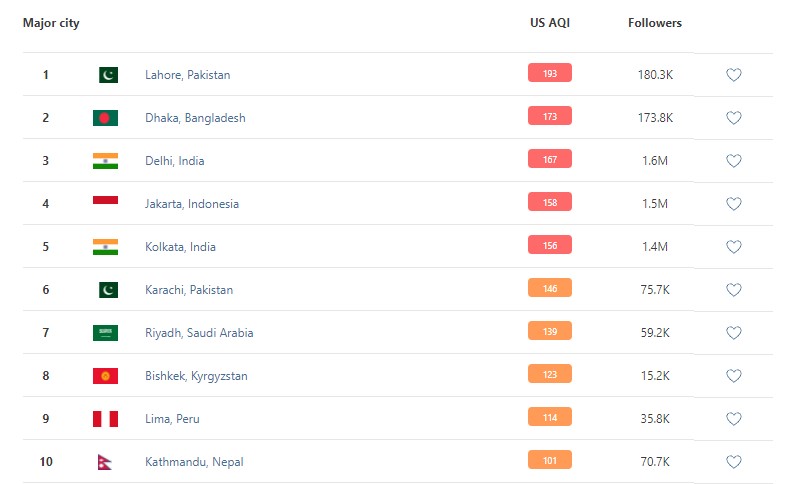Image resolution: width=791 pixels, height=484 pixels.
Task: Click the heart icon for Karachi
Action: [733, 290]
